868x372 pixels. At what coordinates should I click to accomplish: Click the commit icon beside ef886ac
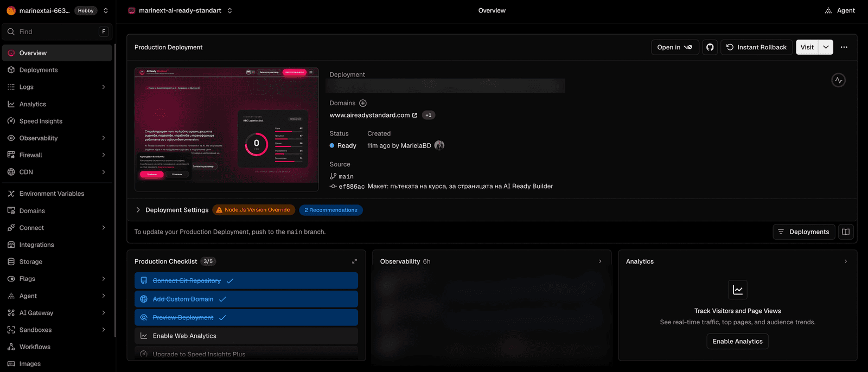pos(333,187)
